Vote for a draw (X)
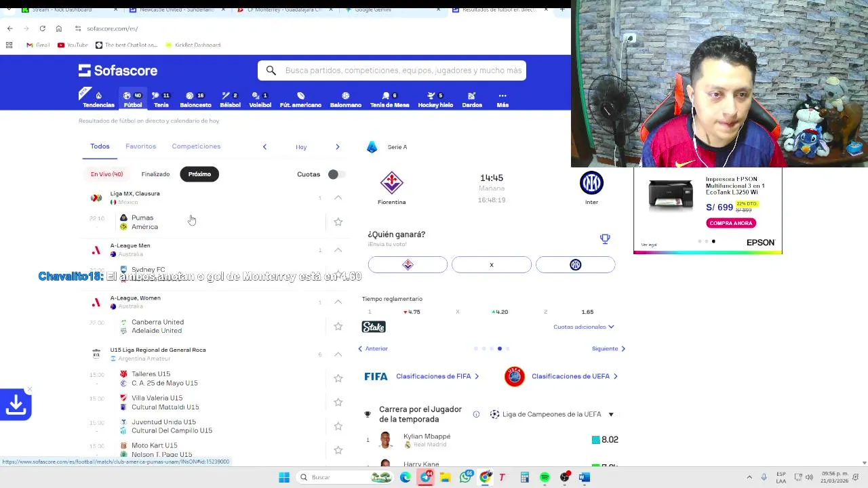The image size is (868, 488). [x=492, y=264]
